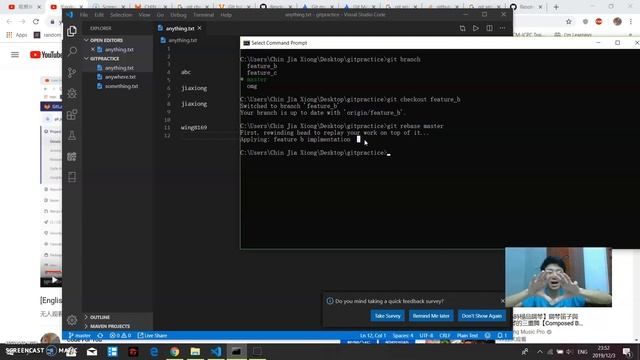Click the Ln 12, Col 1 status bar entry
The width and height of the screenshot is (640, 360).
tap(373, 336)
